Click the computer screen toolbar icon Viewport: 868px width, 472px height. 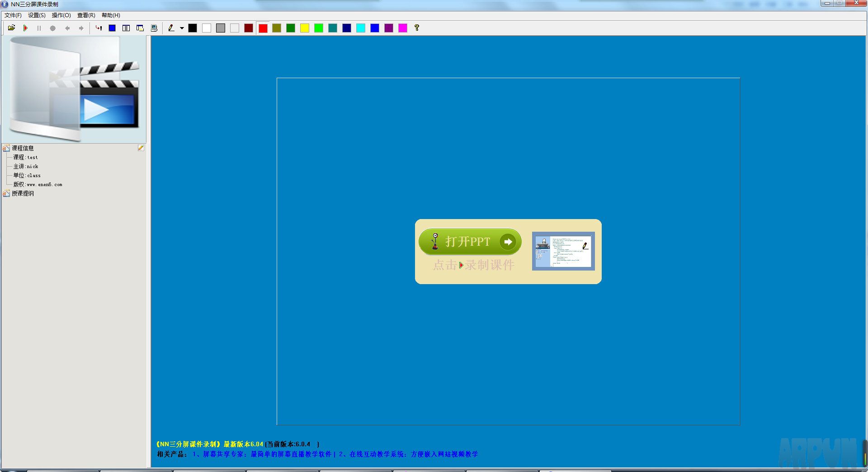pyautogui.click(x=154, y=28)
